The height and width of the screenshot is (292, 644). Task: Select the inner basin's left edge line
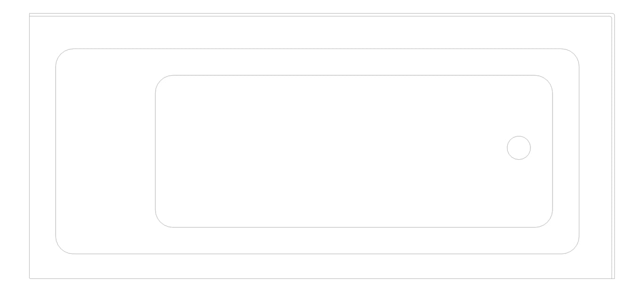tap(155, 151)
